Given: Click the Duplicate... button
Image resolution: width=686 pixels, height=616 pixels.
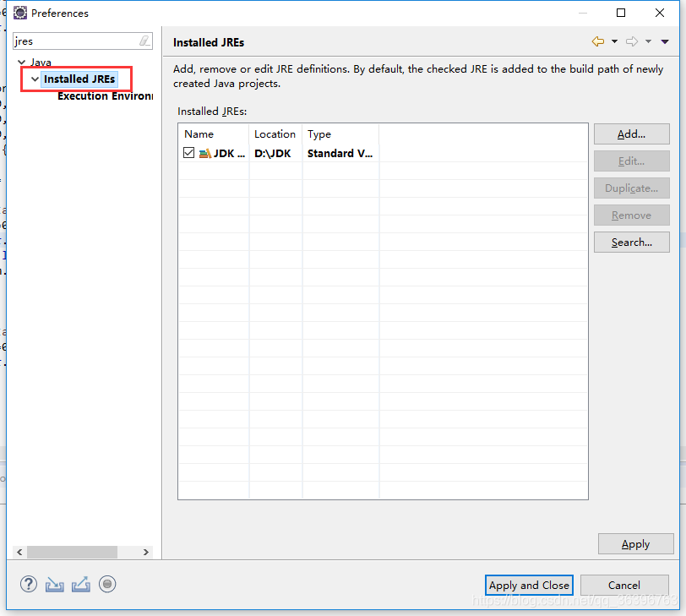Looking at the screenshot, I should point(631,188).
